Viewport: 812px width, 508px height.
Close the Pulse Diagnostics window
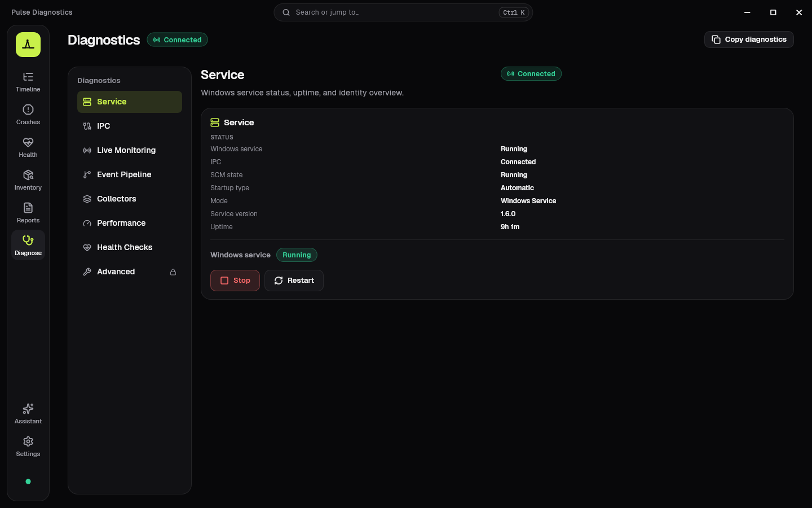pyautogui.click(x=799, y=12)
